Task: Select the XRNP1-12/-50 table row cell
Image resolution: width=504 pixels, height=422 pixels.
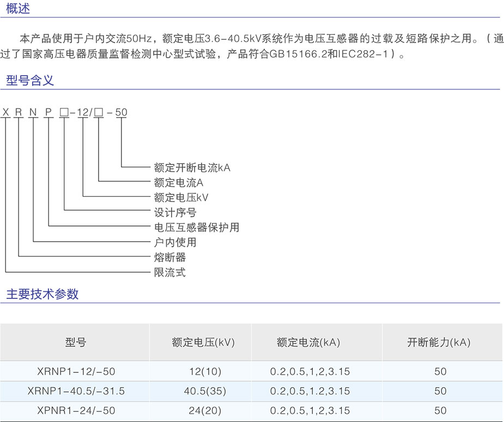Action: click(x=76, y=372)
